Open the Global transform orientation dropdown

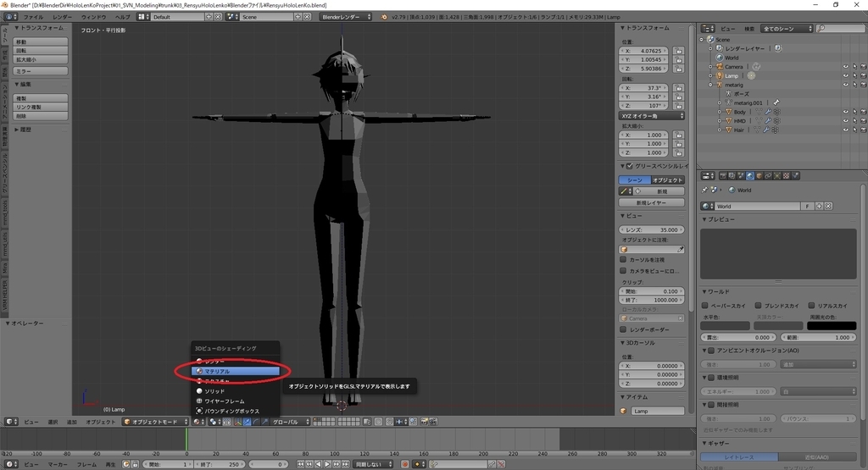[290, 422]
